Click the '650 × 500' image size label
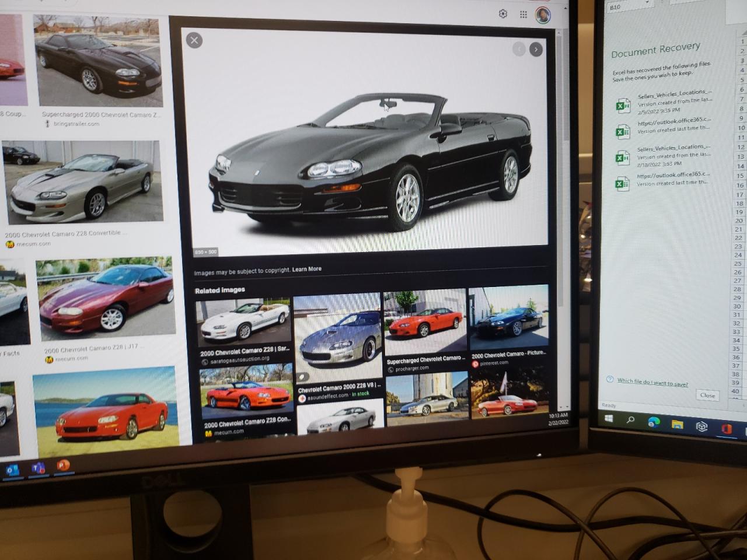This screenshot has height=560, width=747. click(x=205, y=252)
